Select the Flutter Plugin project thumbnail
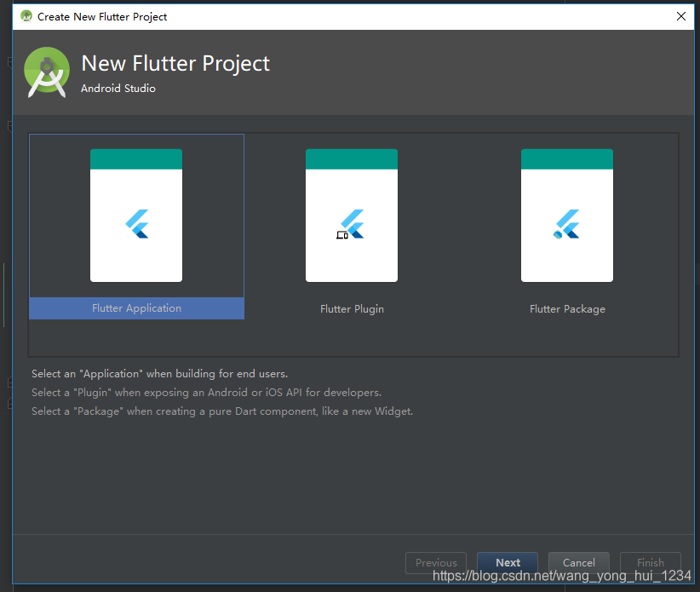700x592 pixels. tap(352, 216)
